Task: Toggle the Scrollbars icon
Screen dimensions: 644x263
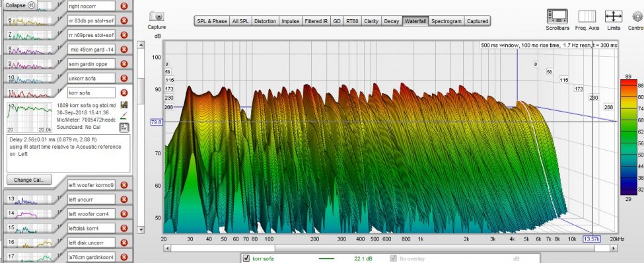Action: point(557,17)
